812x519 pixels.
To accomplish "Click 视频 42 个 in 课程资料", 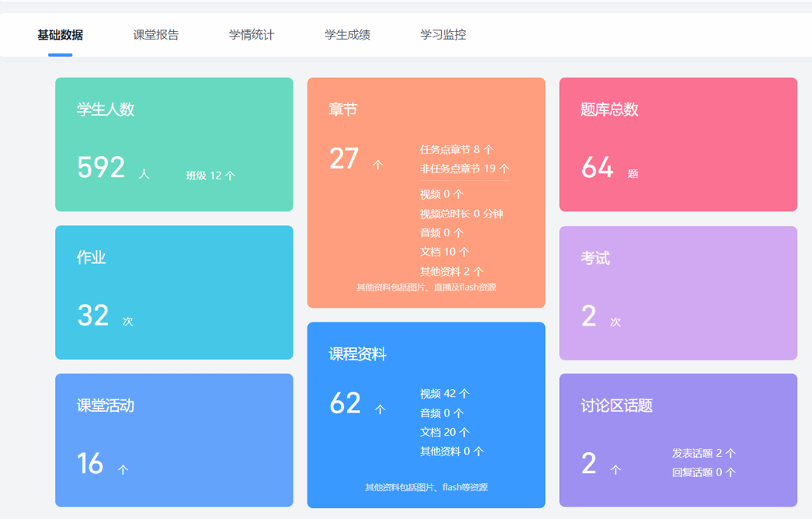I will tap(445, 394).
